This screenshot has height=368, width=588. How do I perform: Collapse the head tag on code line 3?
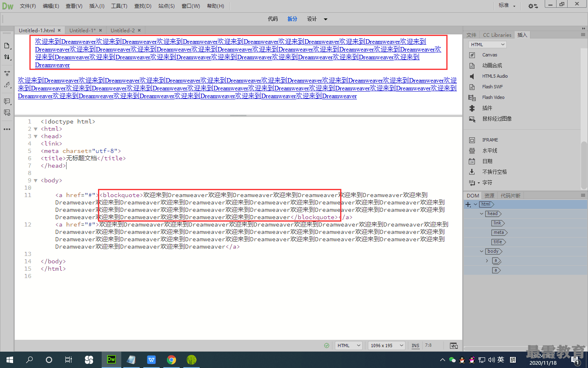pos(36,136)
